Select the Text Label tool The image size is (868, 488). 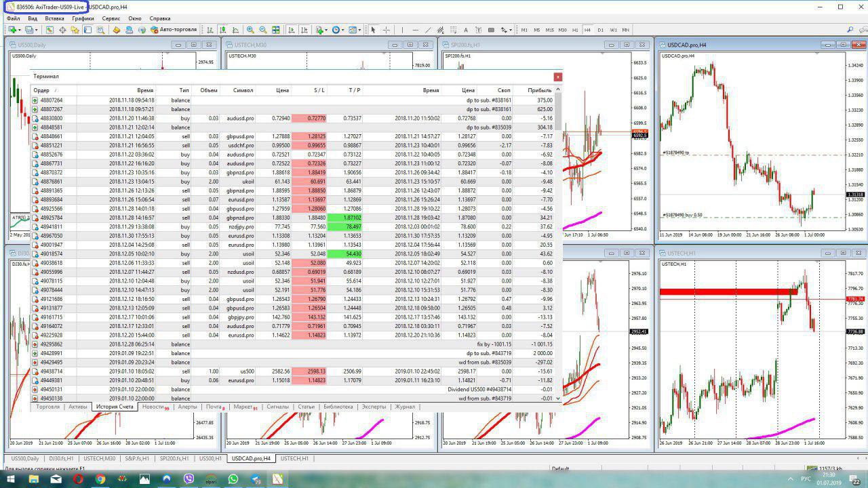[x=478, y=30]
